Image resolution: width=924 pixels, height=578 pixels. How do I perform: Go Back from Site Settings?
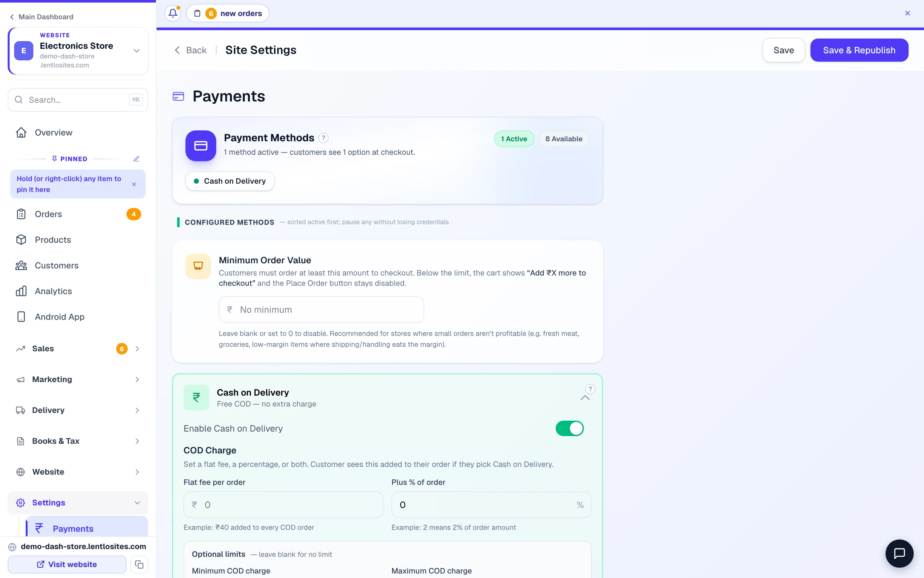click(x=191, y=50)
